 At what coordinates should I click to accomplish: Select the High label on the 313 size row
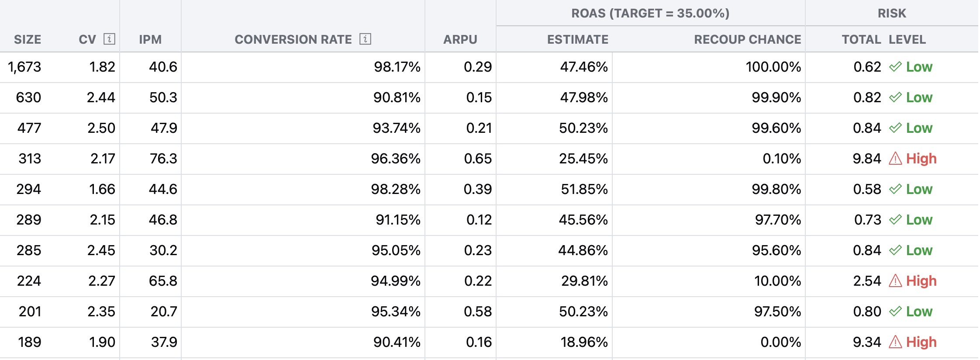click(921, 159)
